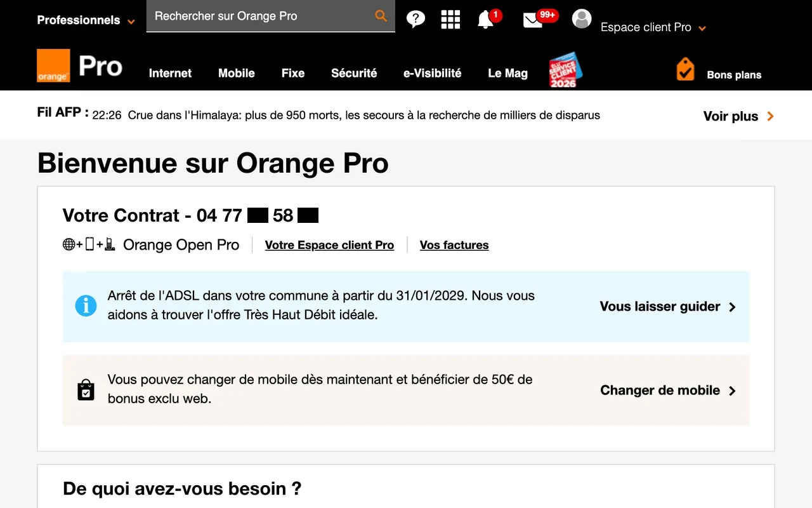Open the Mobile menu

pos(236,73)
